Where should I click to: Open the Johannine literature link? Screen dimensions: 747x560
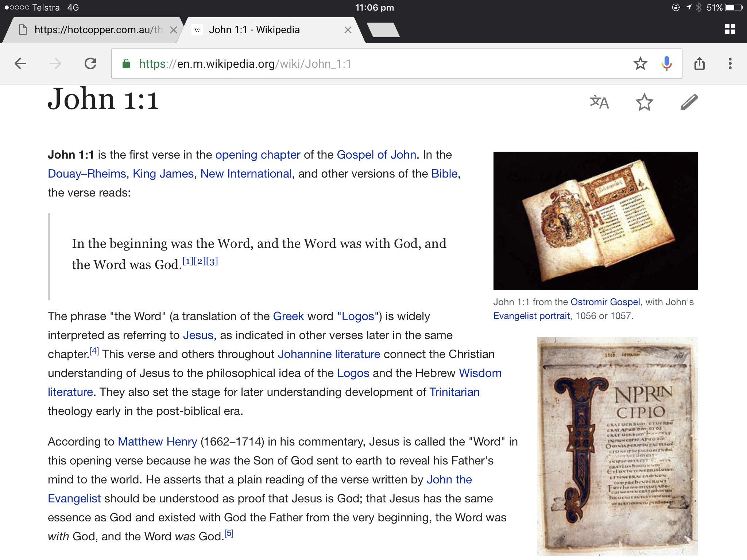[x=329, y=354]
